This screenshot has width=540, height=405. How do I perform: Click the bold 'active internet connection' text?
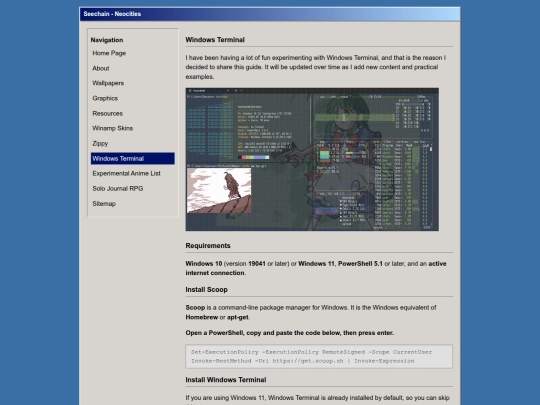pos(316,268)
